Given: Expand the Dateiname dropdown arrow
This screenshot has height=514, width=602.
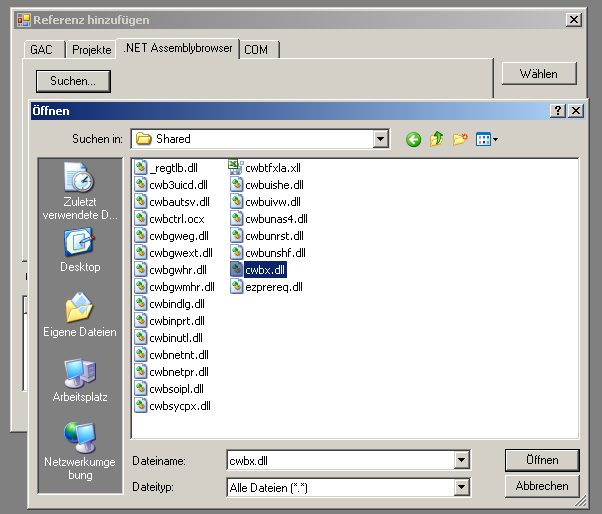Looking at the screenshot, I should tap(462, 460).
